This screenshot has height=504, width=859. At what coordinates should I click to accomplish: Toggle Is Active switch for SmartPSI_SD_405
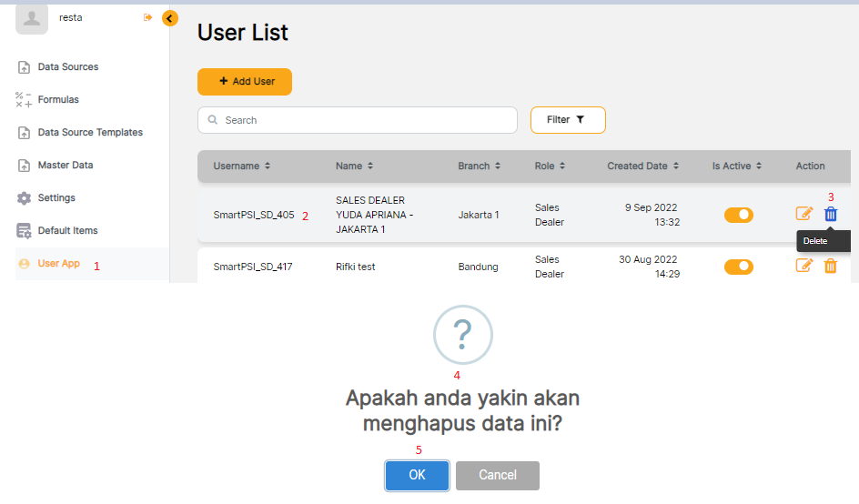pos(738,215)
